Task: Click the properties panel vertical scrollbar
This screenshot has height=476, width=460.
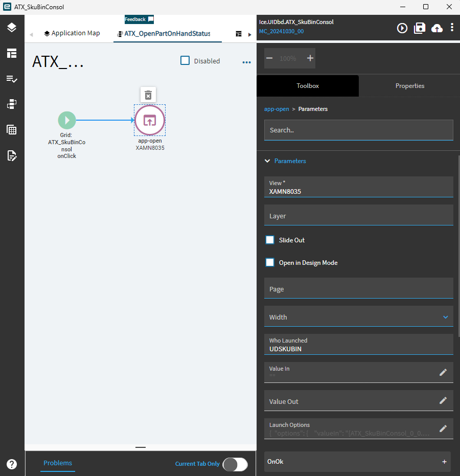Action: click(x=458, y=246)
